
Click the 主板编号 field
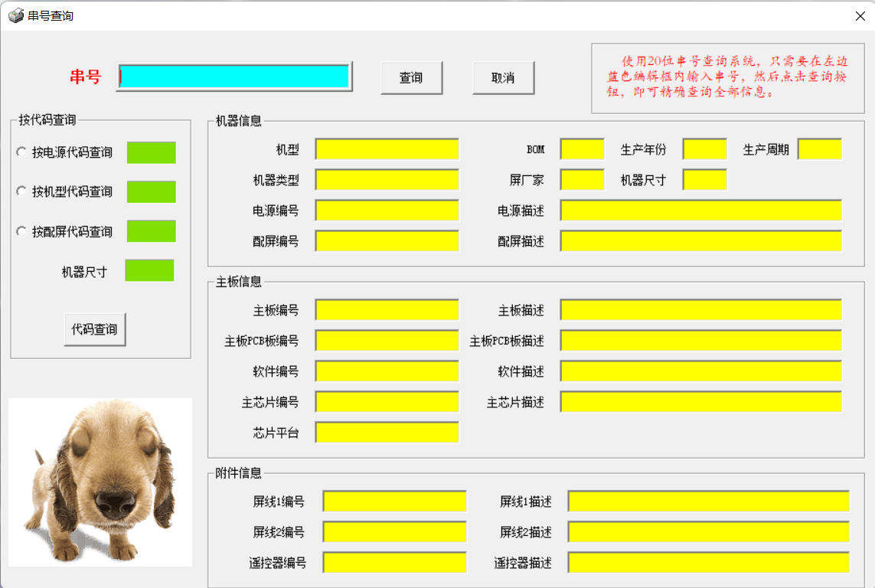(x=387, y=310)
